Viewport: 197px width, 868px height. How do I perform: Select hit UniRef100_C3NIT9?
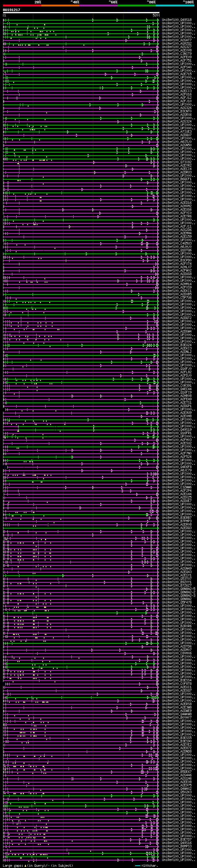click(x=177, y=54)
